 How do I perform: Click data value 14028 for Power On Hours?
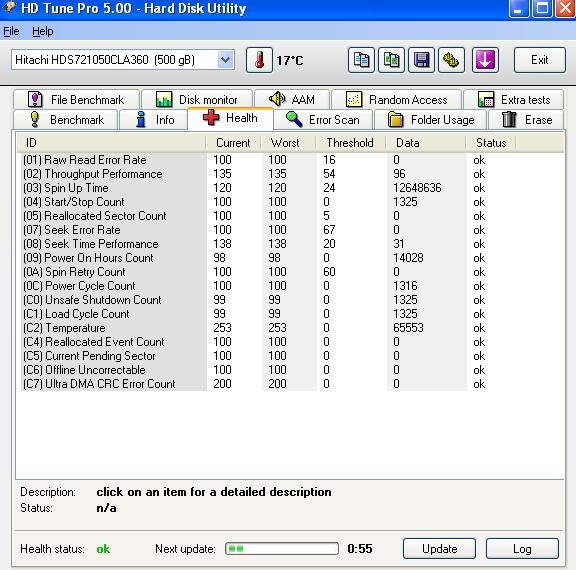tap(408, 258)
